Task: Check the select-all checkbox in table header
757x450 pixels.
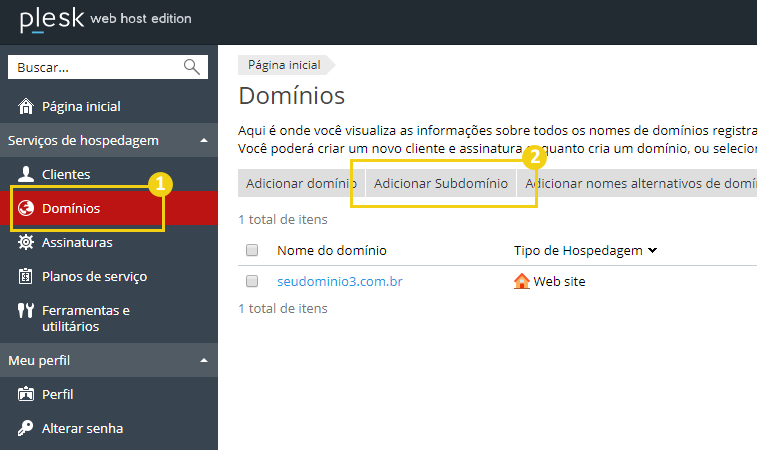Action: pyautogui.click(x=252, y=250)
